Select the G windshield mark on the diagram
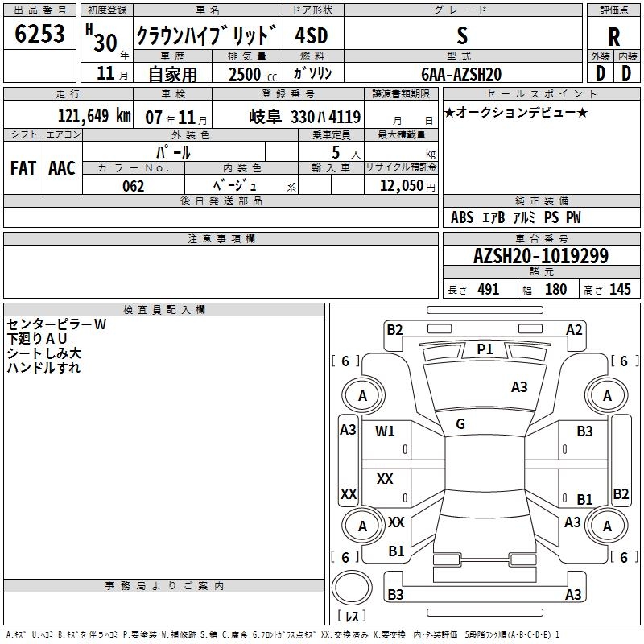 point(460,424)
